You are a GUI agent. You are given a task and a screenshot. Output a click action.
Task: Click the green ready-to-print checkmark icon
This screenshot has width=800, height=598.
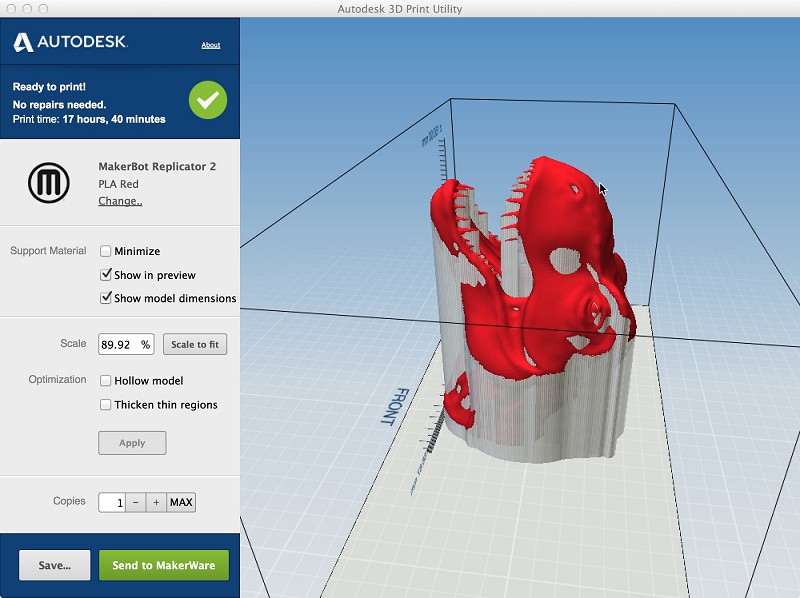[208, 100]
